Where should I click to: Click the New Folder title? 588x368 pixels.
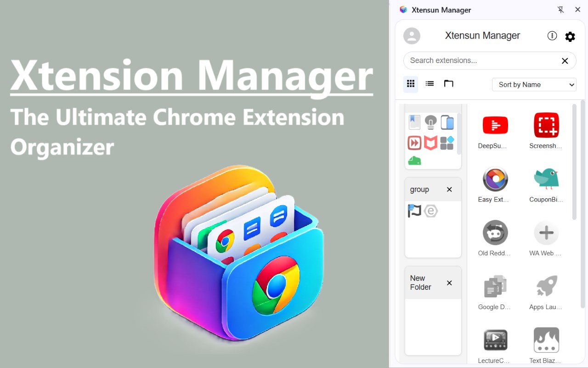click(x=420, y=282)
